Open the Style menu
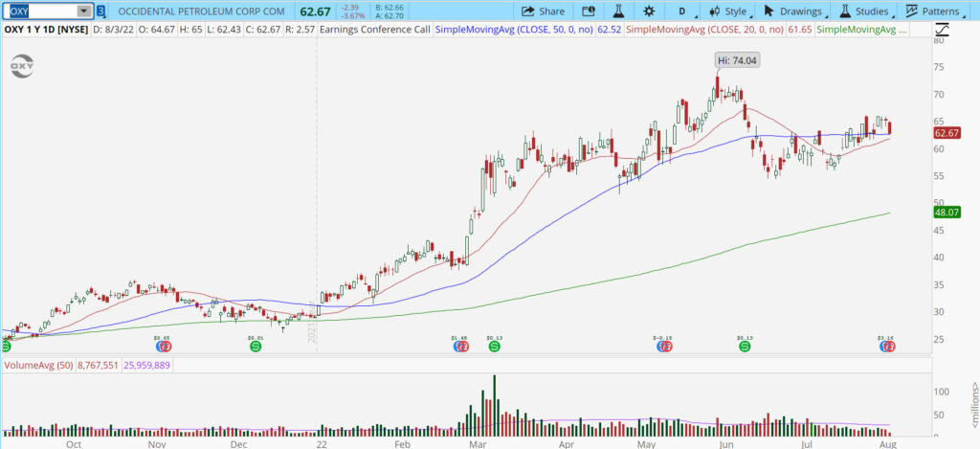Image resolution: width=980 pixels, height=449 pixels. pos(730,11)
